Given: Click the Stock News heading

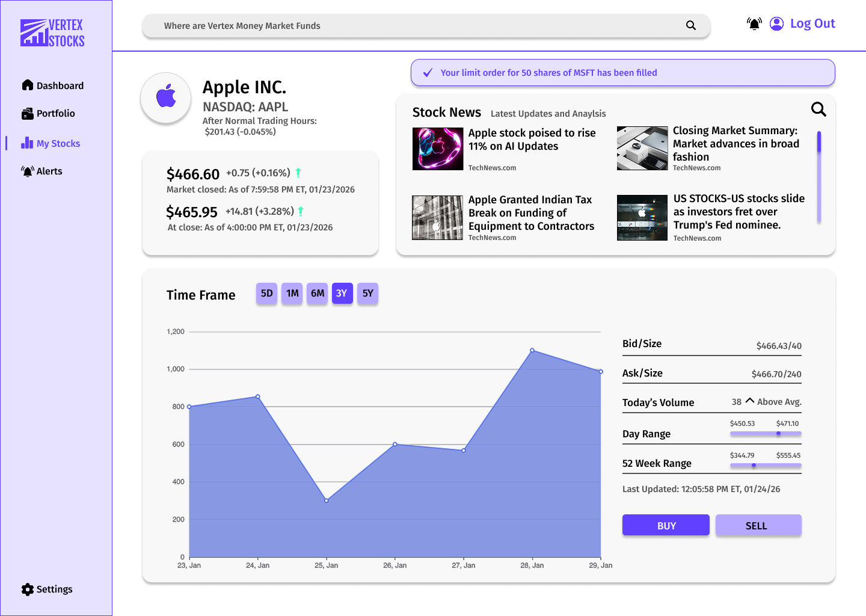Looking at the screenshot, I should 447,112.
